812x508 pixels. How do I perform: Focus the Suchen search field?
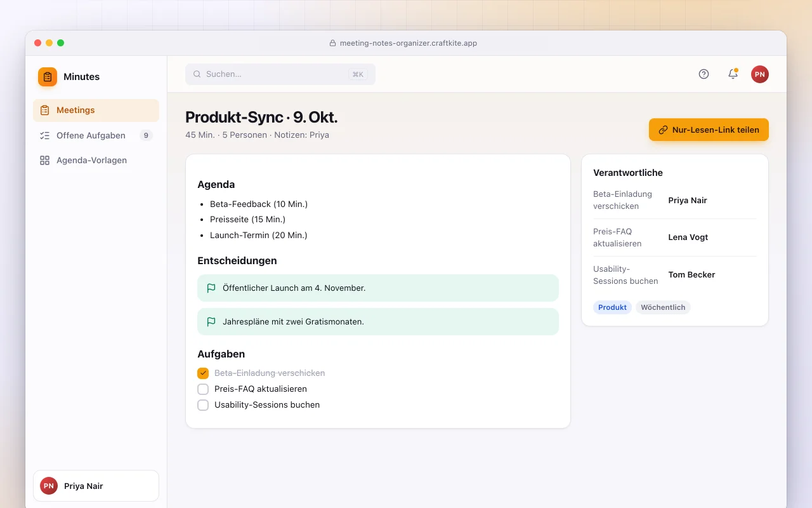point(280,74)
